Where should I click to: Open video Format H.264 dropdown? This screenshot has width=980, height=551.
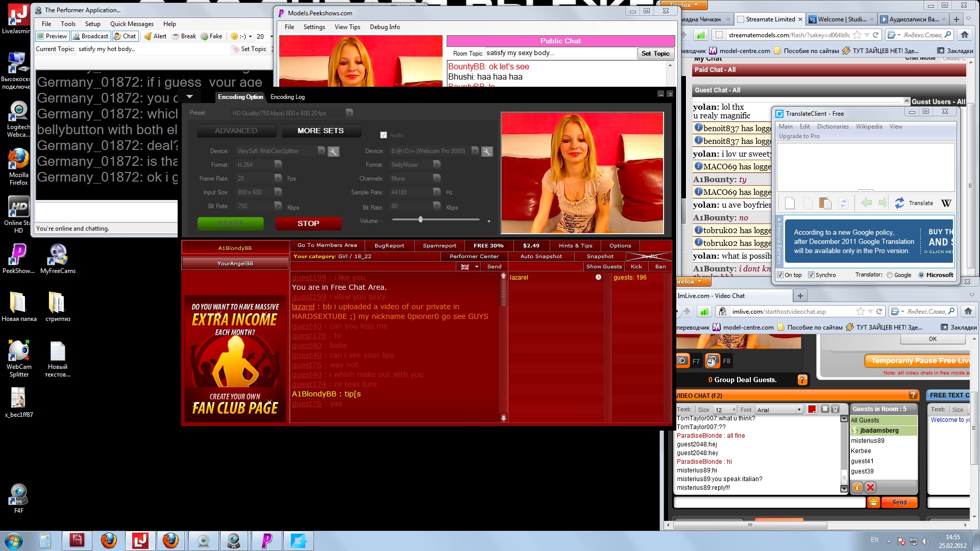coord(278,164)
